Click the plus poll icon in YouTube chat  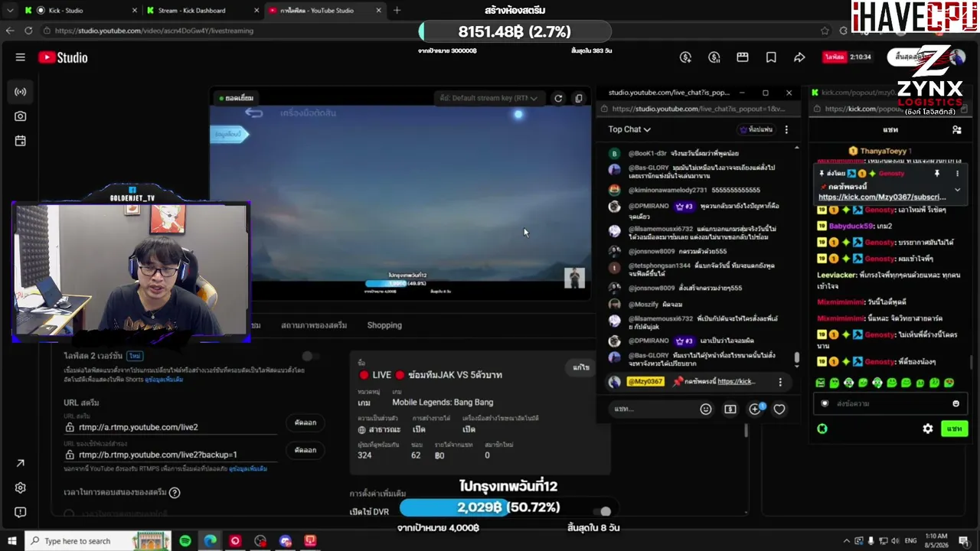[756, 409]
